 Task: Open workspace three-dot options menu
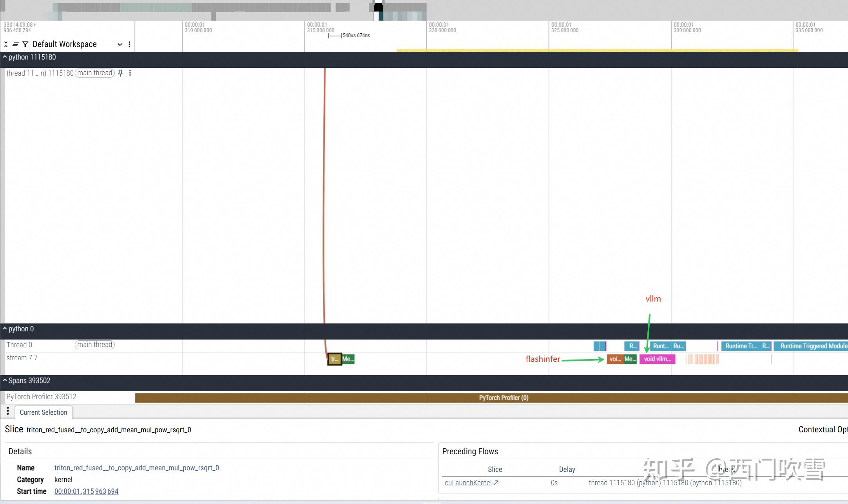pos(129,44)
